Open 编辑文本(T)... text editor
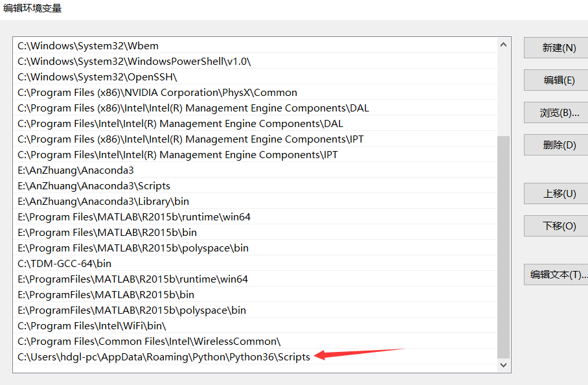 (x=556, y=275)
